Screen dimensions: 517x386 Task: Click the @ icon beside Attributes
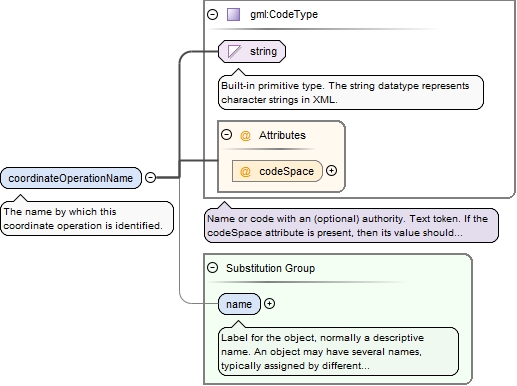click(x=245, y=135)
